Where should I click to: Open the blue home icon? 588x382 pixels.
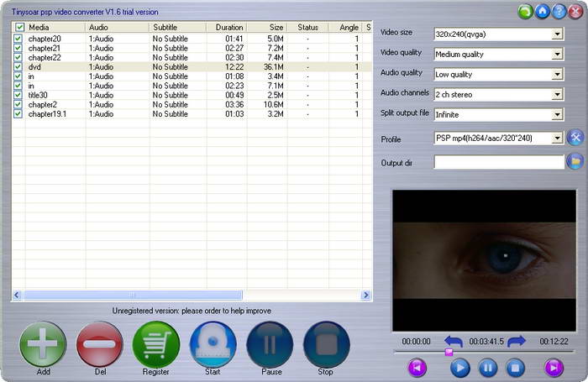pos(543,12)
